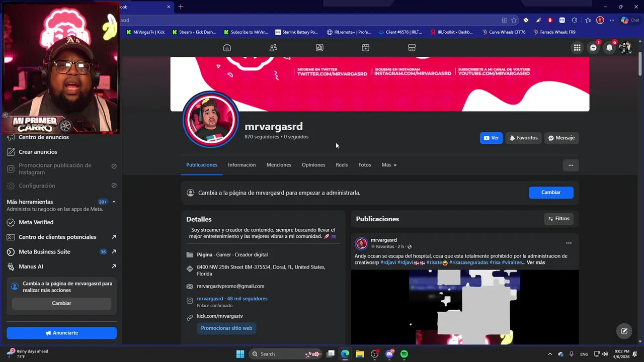Open the mrvargasrd Instagram 48 mil seguidores link
644x362 pixels.
coord(232,299)
